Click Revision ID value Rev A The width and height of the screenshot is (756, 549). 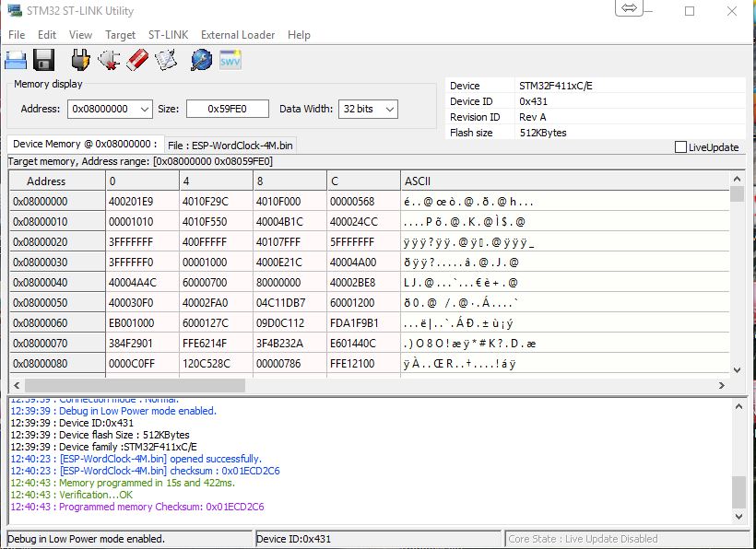532,117
